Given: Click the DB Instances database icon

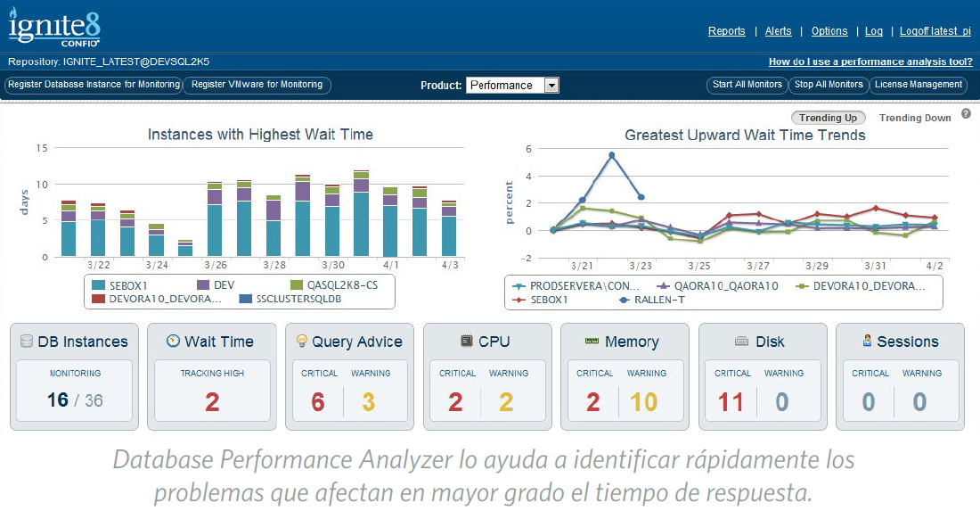Looking at the screenshot, I should (x=26, y=341).
